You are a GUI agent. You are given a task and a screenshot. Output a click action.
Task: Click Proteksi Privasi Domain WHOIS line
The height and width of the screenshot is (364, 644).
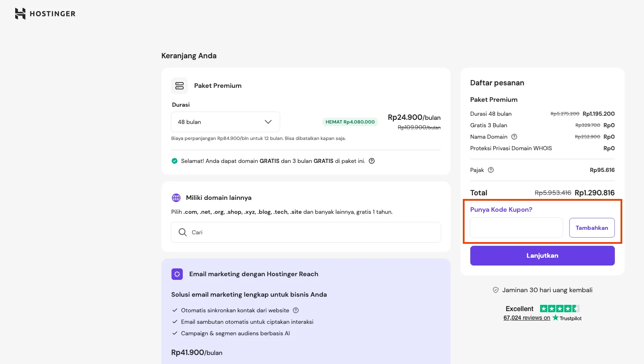543,148
